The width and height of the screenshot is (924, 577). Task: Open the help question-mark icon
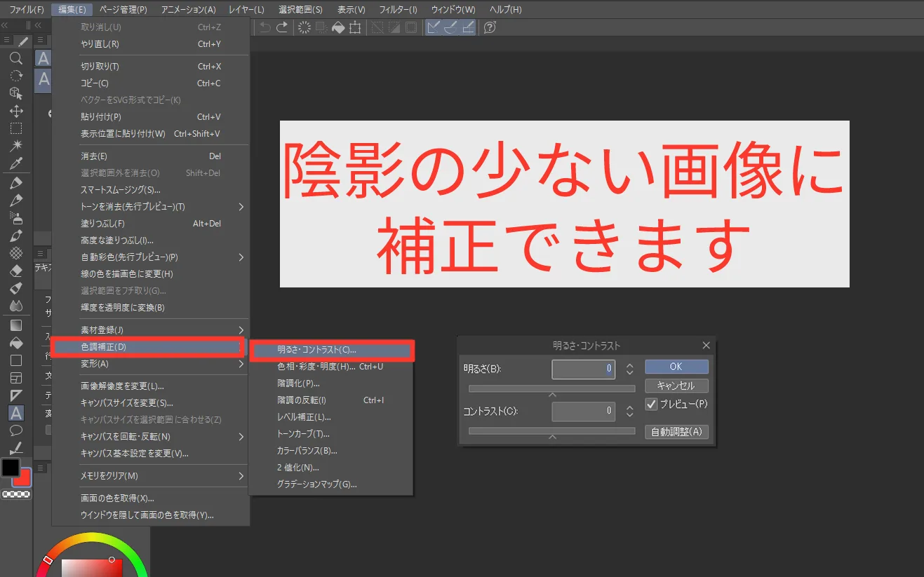point(490,27)
